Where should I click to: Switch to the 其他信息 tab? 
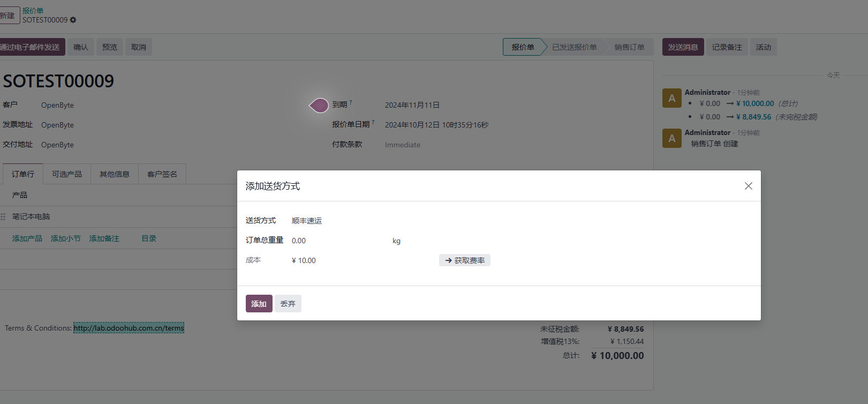[115, 174]
